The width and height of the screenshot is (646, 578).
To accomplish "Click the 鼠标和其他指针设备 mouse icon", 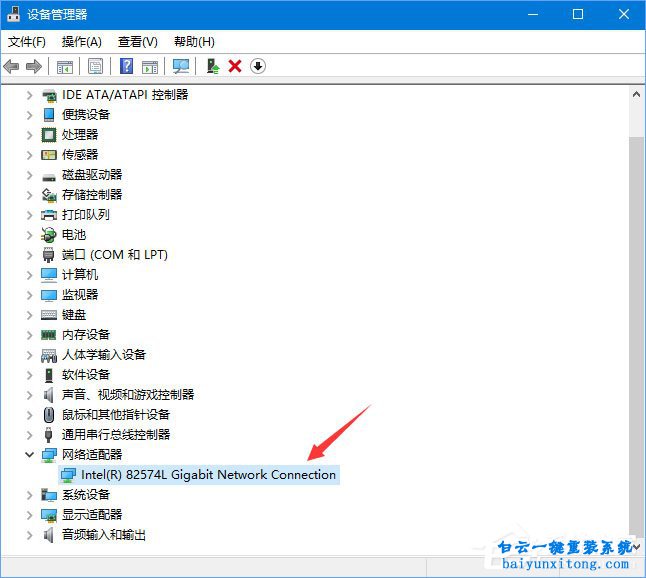I will tap(49, 414).
